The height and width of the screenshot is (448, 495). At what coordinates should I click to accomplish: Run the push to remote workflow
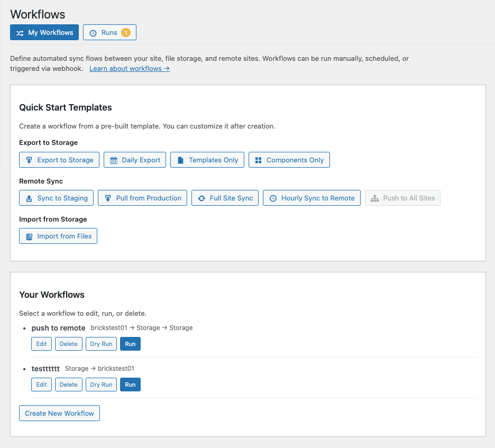click(x=130, y=344)
